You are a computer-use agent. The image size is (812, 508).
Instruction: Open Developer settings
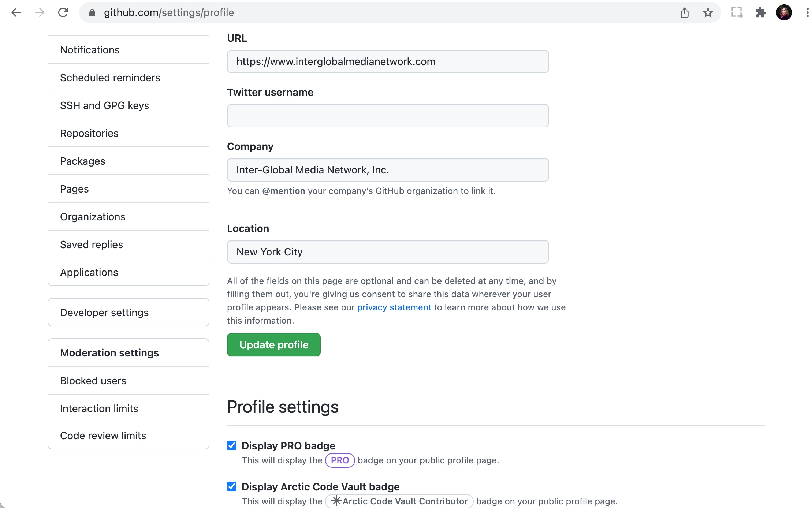tap(104, 312)
